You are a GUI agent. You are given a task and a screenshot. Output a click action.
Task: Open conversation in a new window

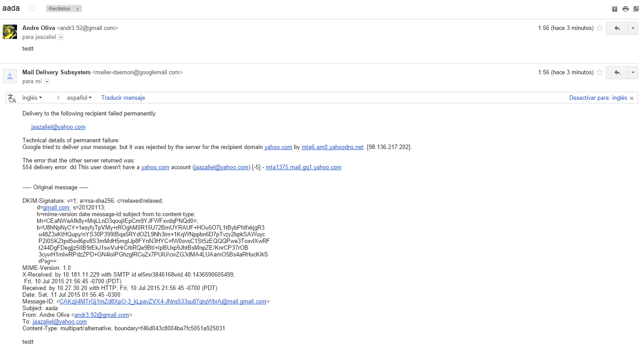(x=635, y=9)
